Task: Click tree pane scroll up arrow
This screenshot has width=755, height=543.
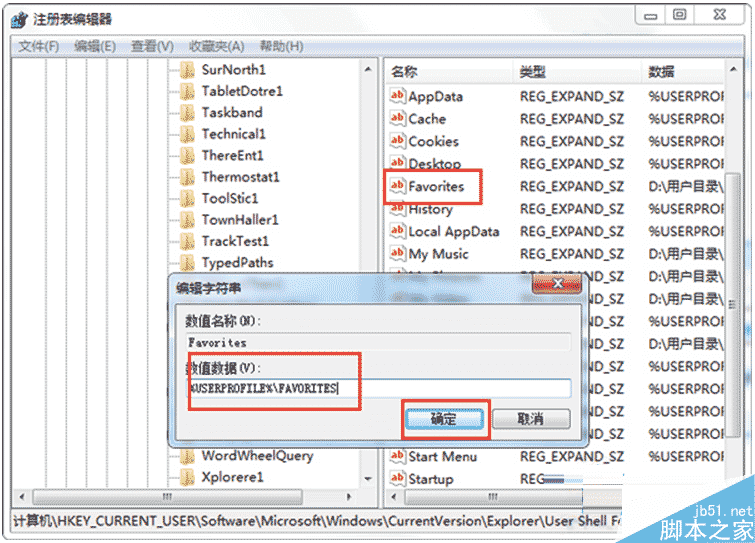Action: [x=368, y=69]
